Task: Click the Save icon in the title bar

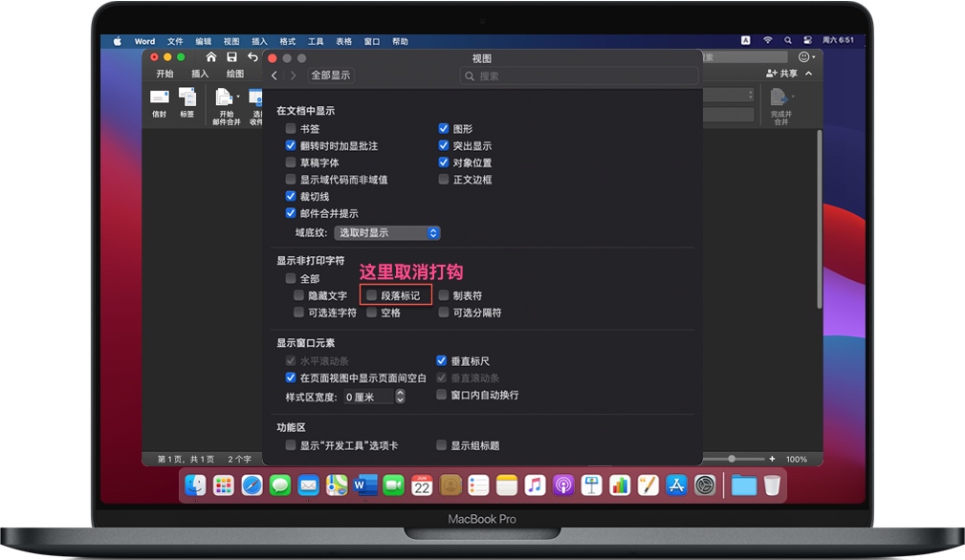Action: pyautogui.click(x=231, y=57)
